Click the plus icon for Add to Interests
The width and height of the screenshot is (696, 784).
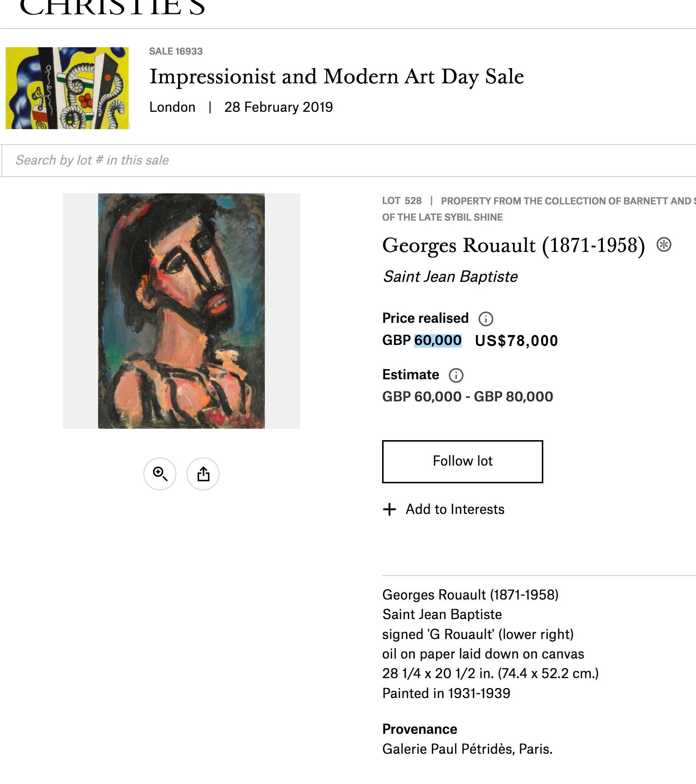coord(389,510)
